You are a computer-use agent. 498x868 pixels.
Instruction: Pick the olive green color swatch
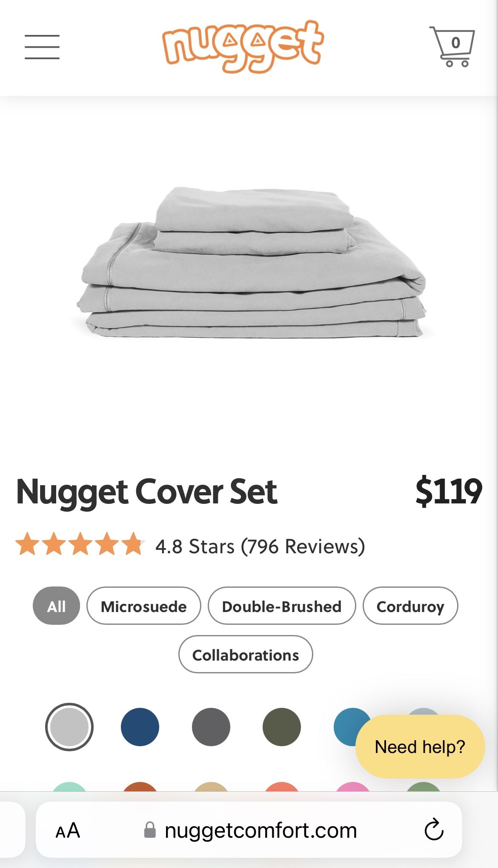click(282, 727)
